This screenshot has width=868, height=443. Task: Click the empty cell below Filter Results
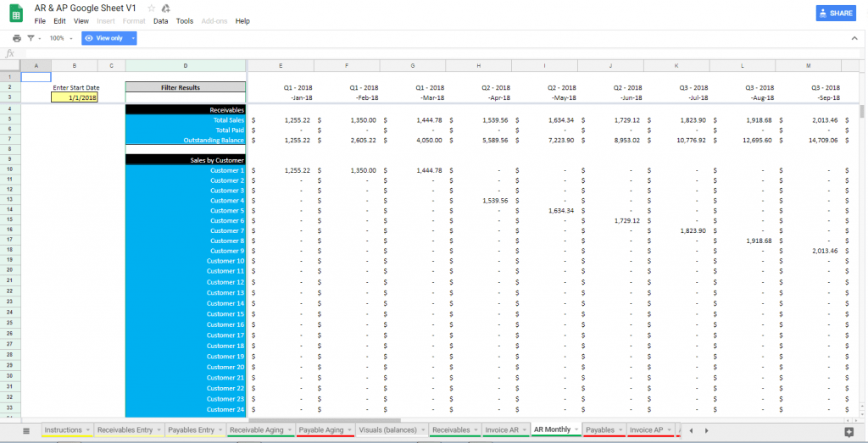pyautogui.click(x=186, y=97)
